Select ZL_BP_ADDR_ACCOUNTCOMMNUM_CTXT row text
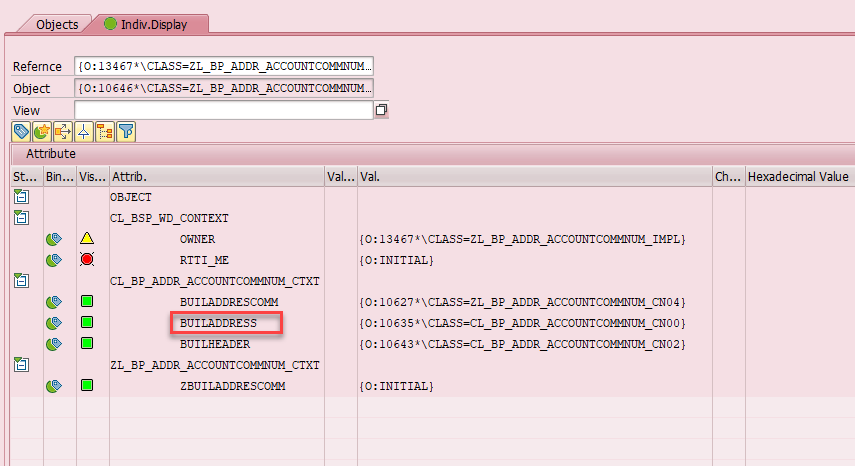The width and height of the screenshot is (855, 466). pyautogui.click(x=215, y=365)
